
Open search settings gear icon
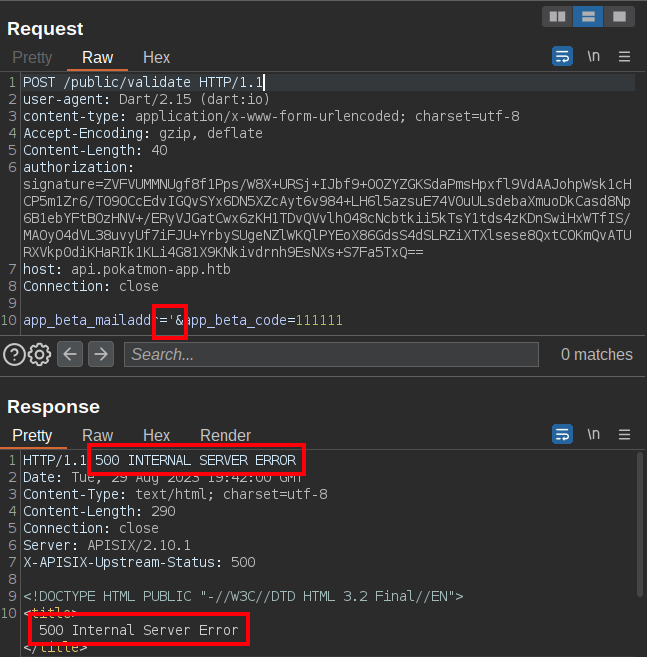click(40, 354)
